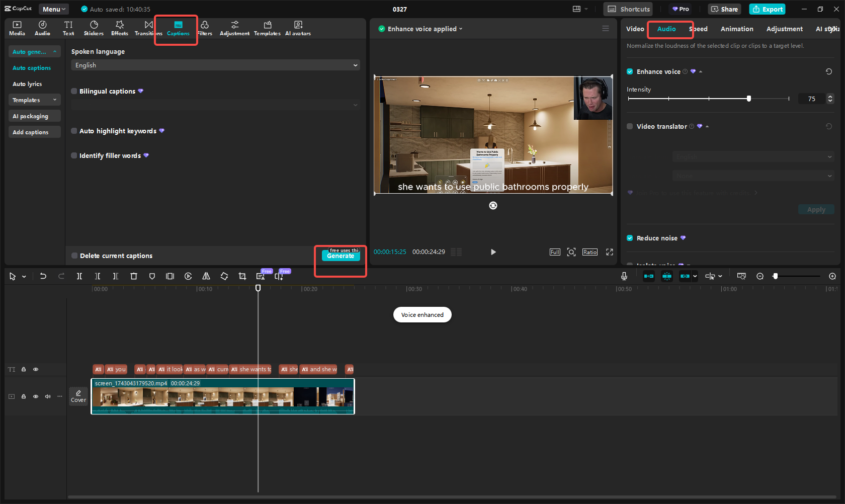
Task: Click the Intensity slider handle
Action: point(749,99)
